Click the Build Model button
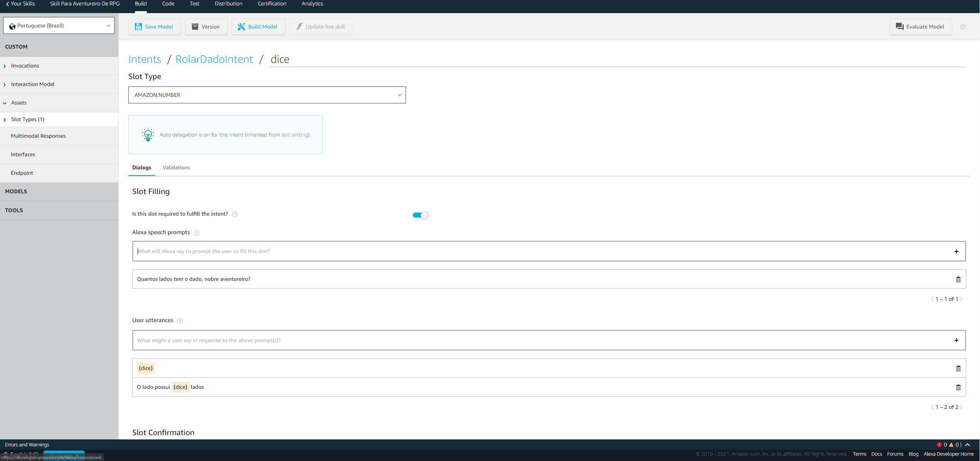This screenshot has height=461, width=980. pos(258,27)
